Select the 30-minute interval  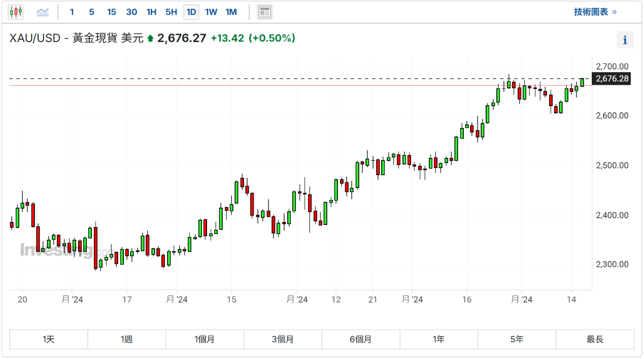pyautogui.click(x=131, y=12)
